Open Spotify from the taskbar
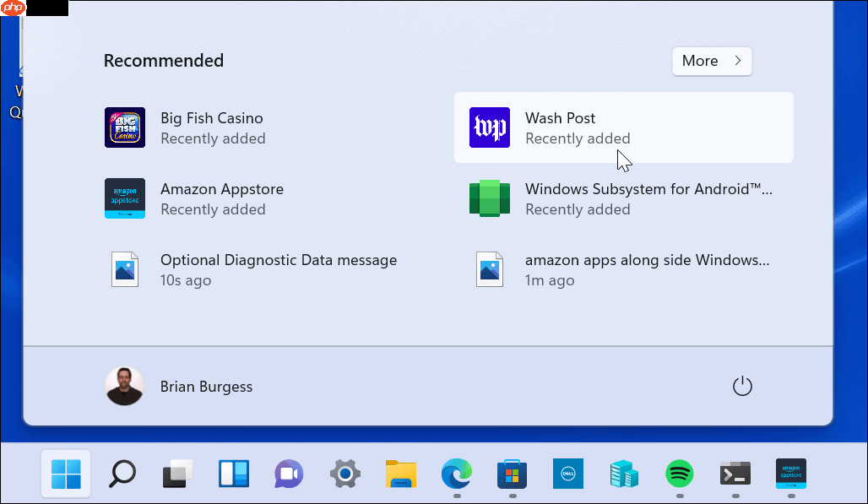 click(679, 474)
